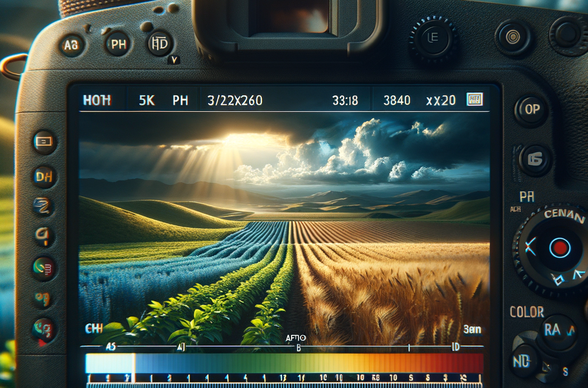588x388 pixels.
Task: Click the concentric circle button top right
Action: point(513,37)
